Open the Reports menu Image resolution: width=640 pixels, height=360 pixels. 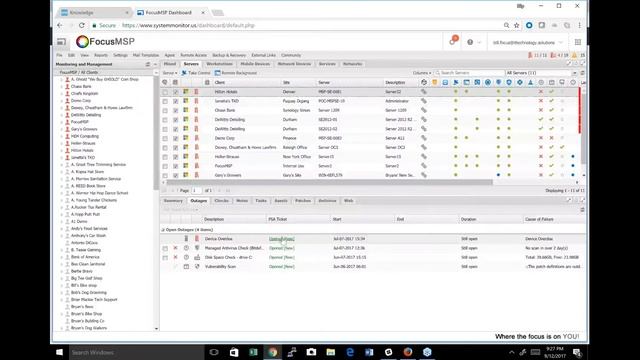click(101, 55)
